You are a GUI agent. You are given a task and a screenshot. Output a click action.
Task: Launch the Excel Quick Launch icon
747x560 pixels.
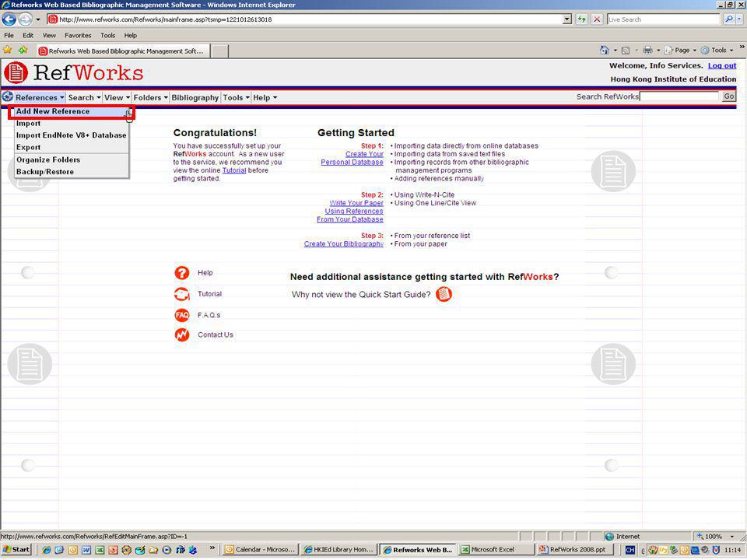[x=100, y=550]
